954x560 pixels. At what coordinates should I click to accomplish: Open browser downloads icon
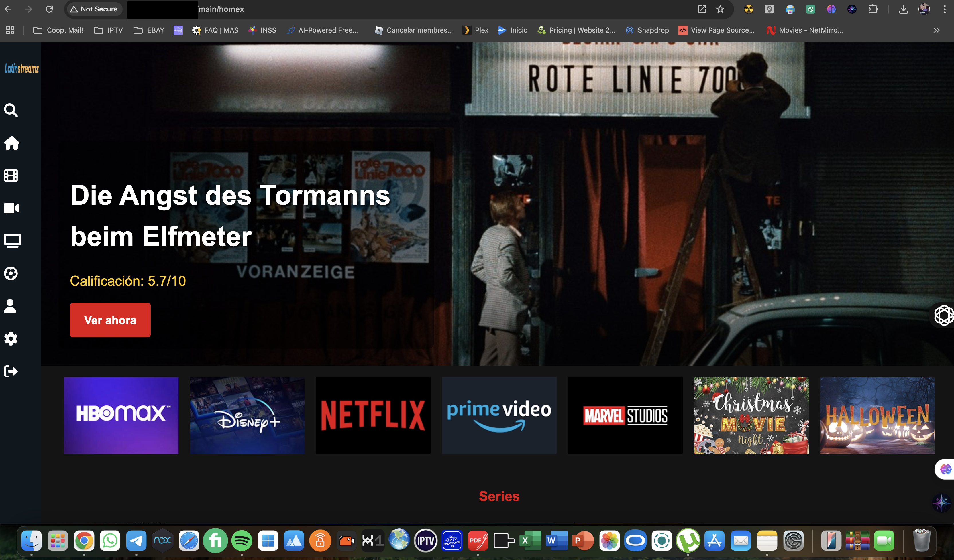(x=903, y=9)
